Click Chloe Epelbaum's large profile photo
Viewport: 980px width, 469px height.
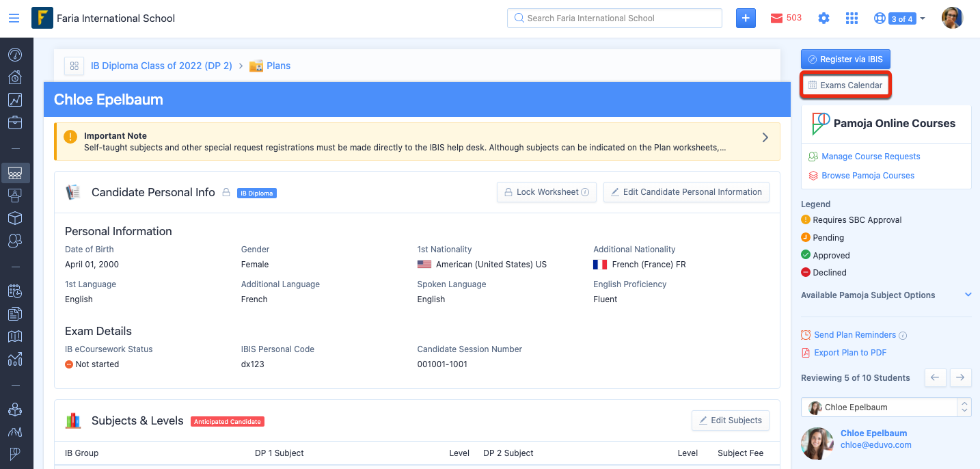tap(817, 444)
